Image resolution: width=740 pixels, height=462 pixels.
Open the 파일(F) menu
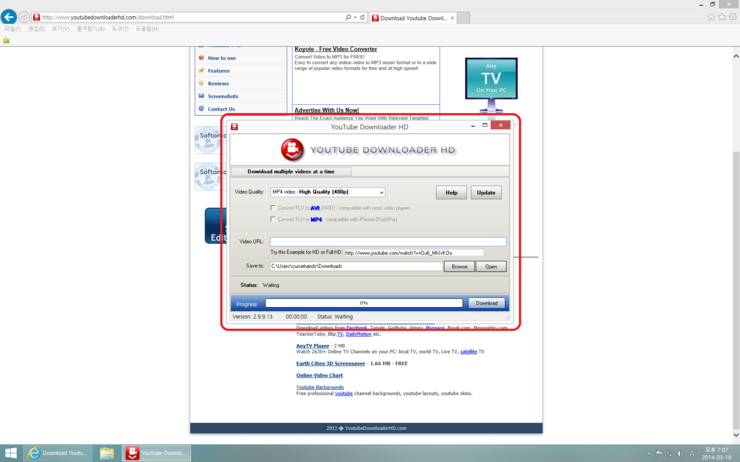click(12, 29)
